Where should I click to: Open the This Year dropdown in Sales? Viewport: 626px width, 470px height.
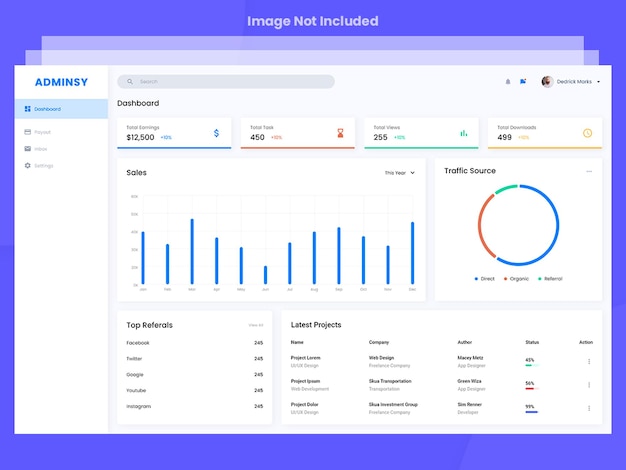tap(400, 173)
